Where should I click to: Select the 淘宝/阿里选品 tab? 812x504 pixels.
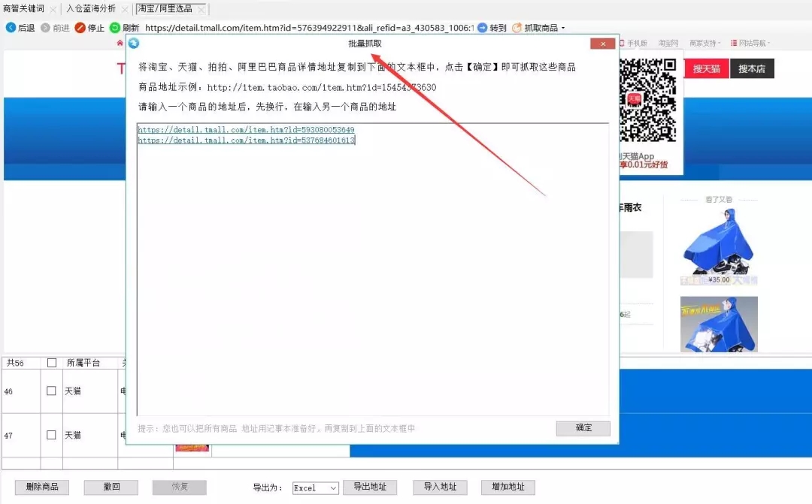point(165,9)
